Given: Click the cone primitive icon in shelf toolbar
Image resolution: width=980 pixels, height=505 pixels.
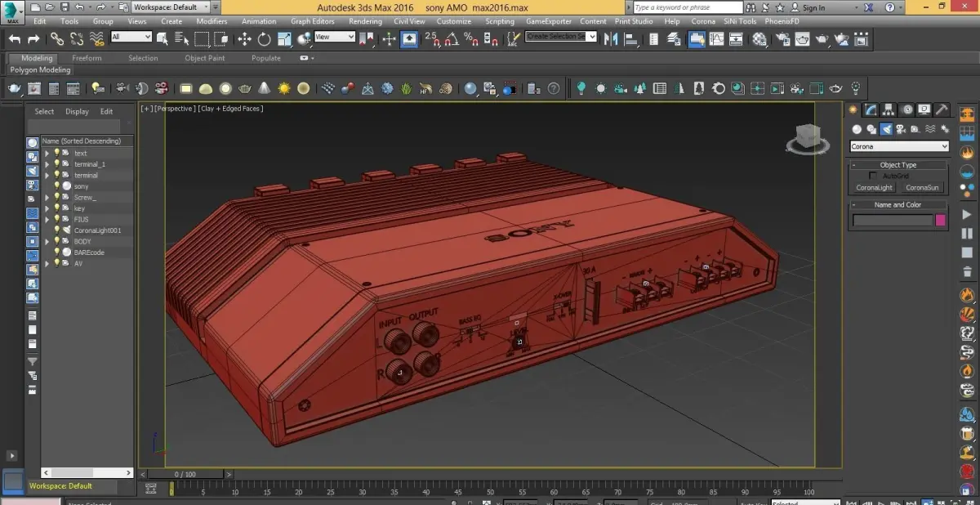Looking at the screenshot, I should (x=265, y=88).
